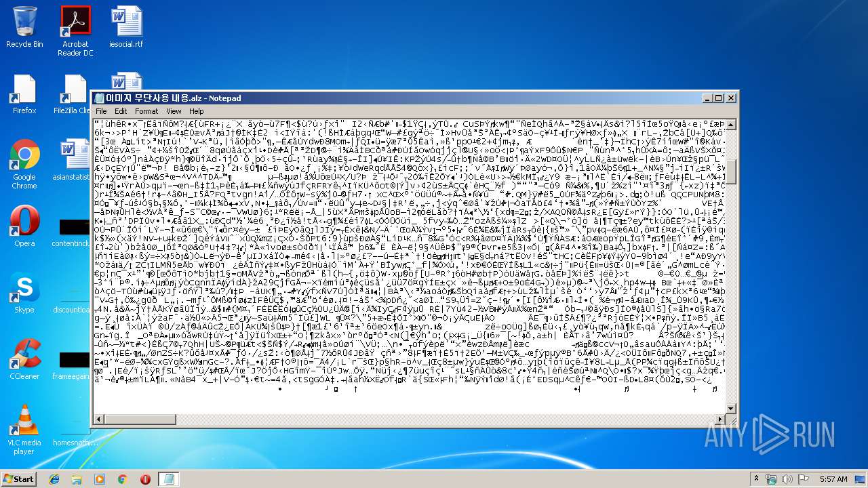This screenshot has width=868, height=488.
Task: Click the Start button
Action: [18, 479]
